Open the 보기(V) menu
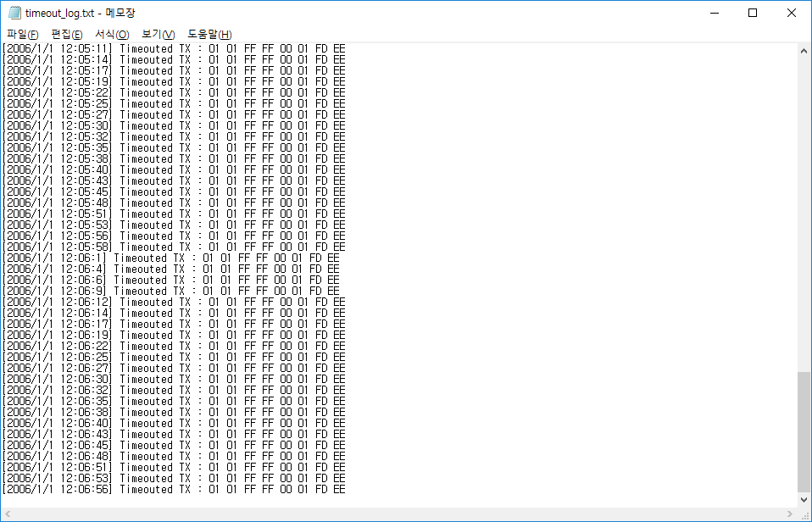This screenshot has height=522, width=812. coord(158,34)
